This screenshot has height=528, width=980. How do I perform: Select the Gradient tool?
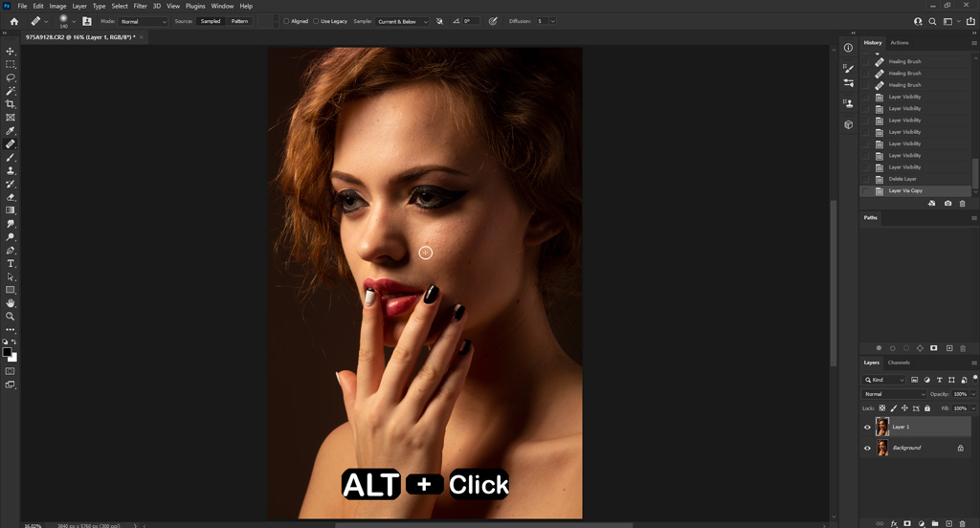point(10,210)
